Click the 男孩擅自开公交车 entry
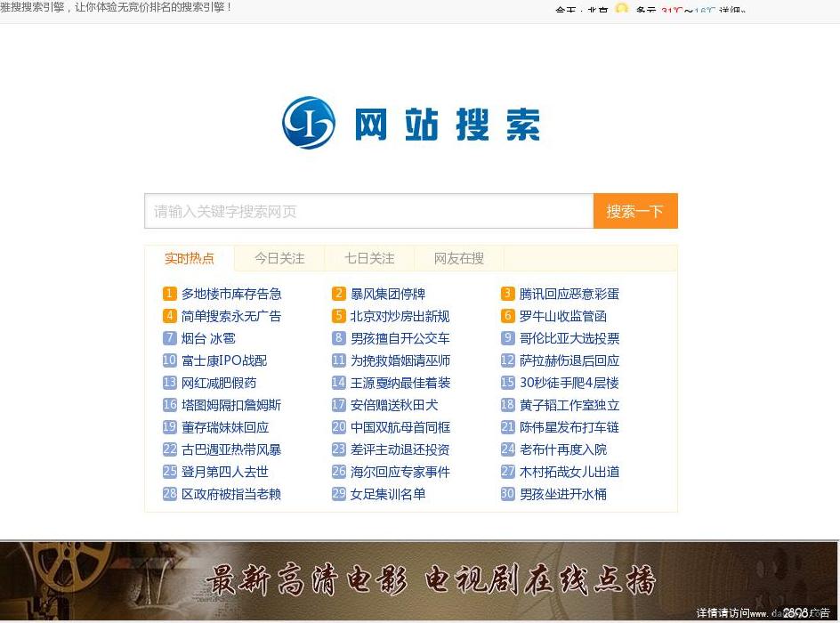 400,338
